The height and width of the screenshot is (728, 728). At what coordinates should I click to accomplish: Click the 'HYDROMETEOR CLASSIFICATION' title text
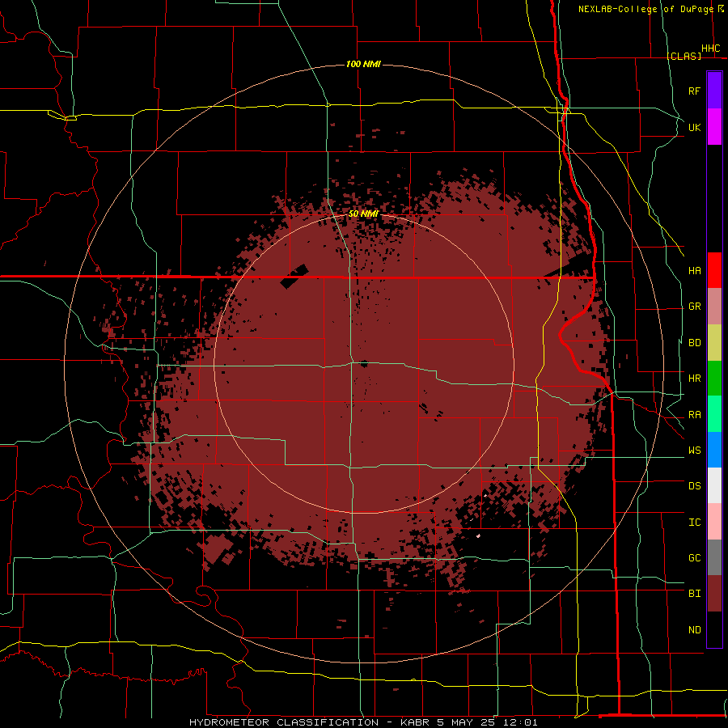tap(284, 722)
